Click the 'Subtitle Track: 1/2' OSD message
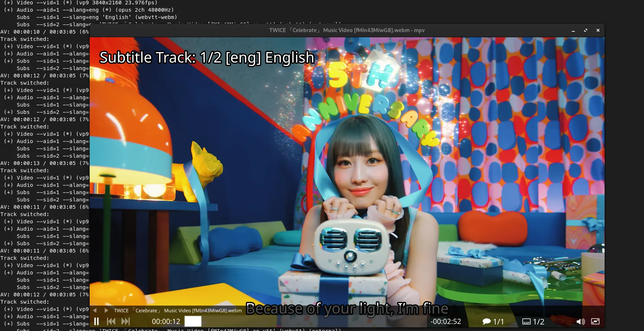Viewport: 644px width, 331px height. coord(207,57)
